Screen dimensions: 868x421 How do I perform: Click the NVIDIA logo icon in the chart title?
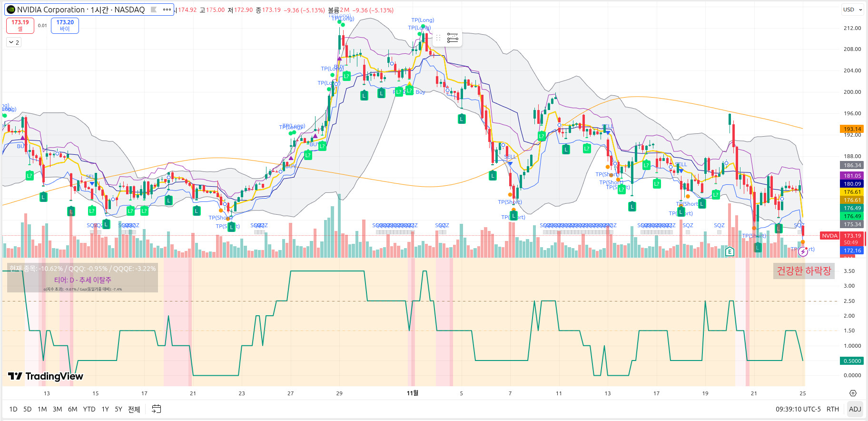11,10
